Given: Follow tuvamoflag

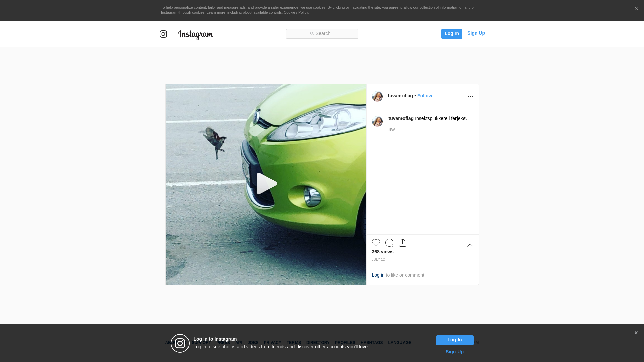Looking at the screenshot, I should 425,96.
